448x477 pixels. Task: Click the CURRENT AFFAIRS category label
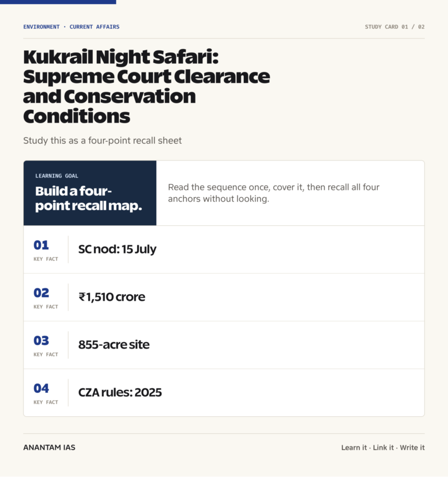[94, 27]
